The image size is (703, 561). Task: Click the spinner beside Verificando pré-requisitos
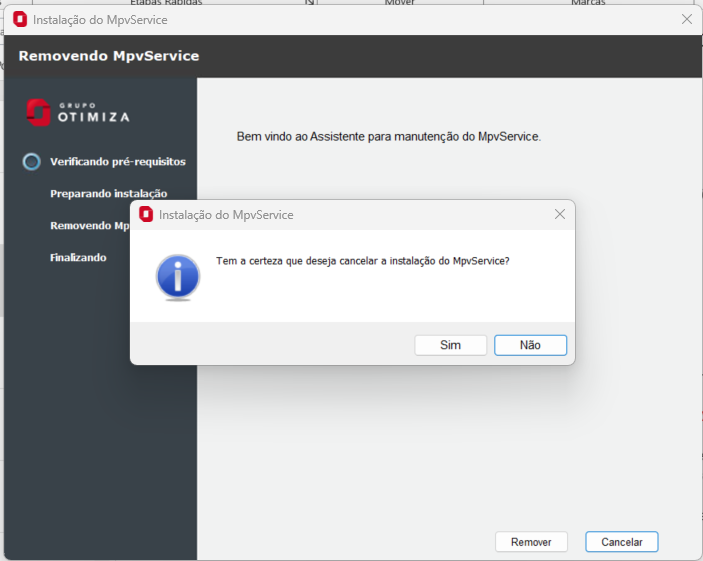coord(32,161)
